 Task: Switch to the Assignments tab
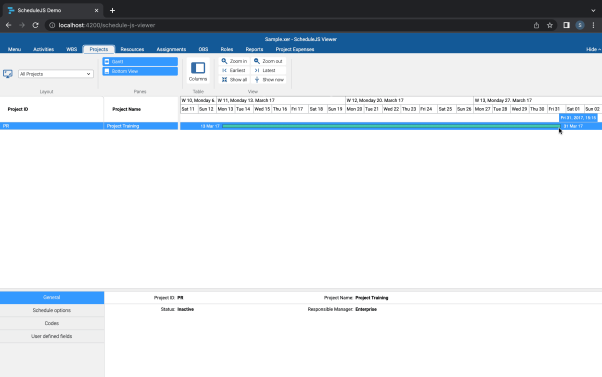pos(171,49)
